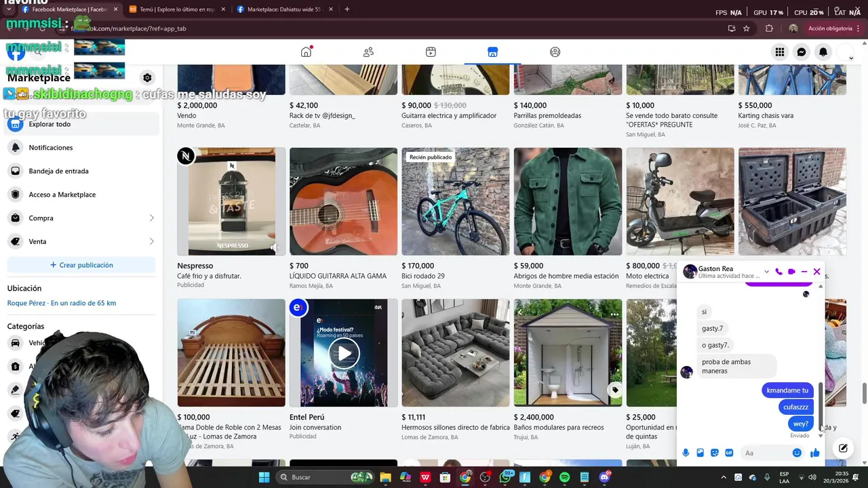Open the Groups icon in the top nav

click(x=555, y=52)
